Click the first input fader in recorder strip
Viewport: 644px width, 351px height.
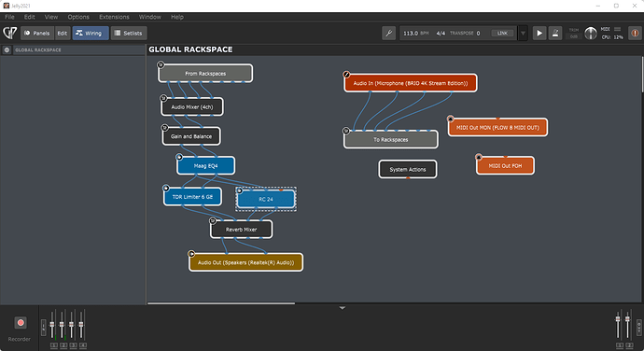52,324
